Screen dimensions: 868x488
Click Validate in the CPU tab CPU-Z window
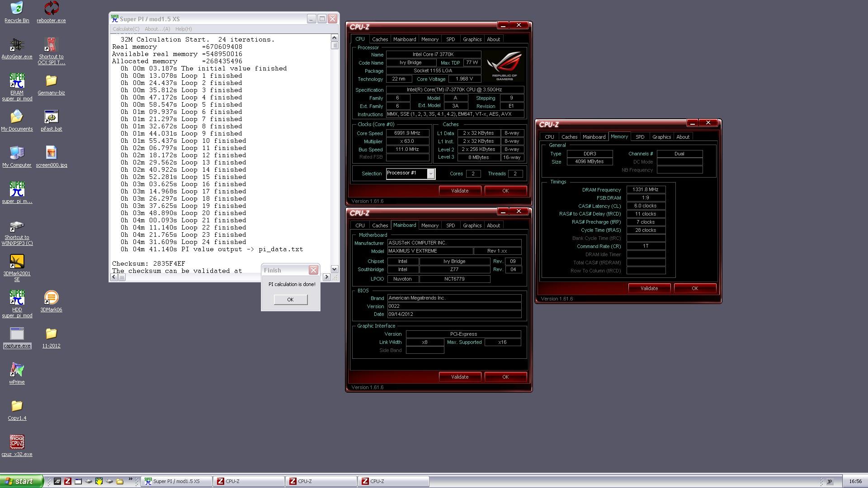[x=460, y=191]
